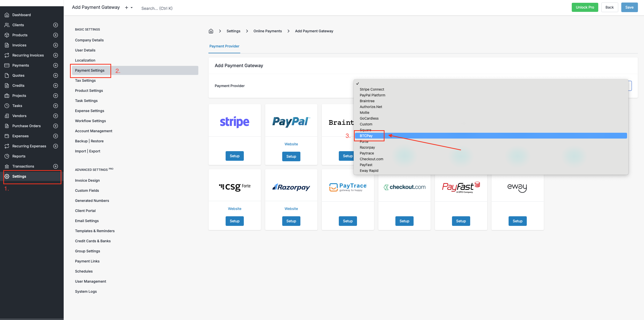The height and width of the screenshot is (320, 644).
Task: Open the Invoices section
Action: (x=19, y=45)
